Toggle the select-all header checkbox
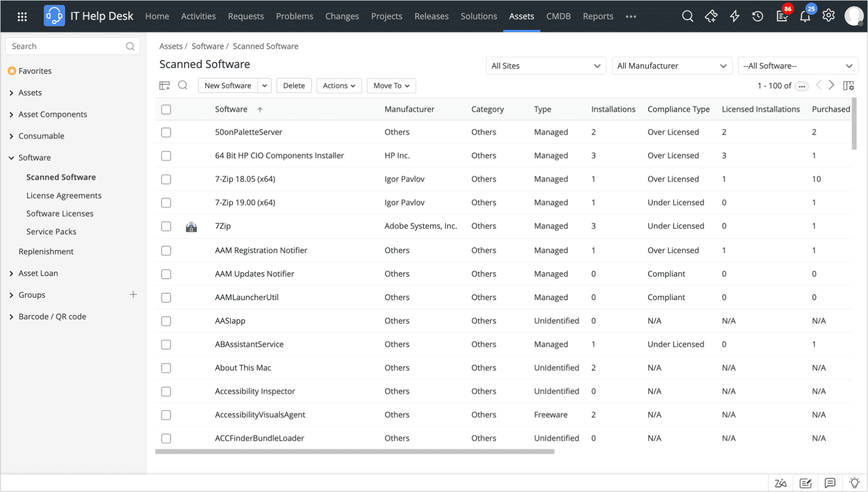 pos(166,110)
